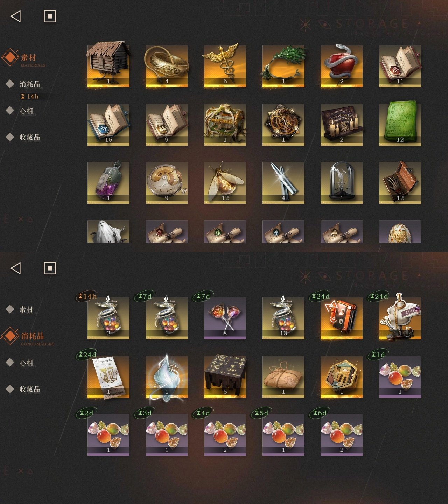Viewport: 448px width, 504px height.
Task: Choose the glowing moth bulb item
Action: click(225, 183)
